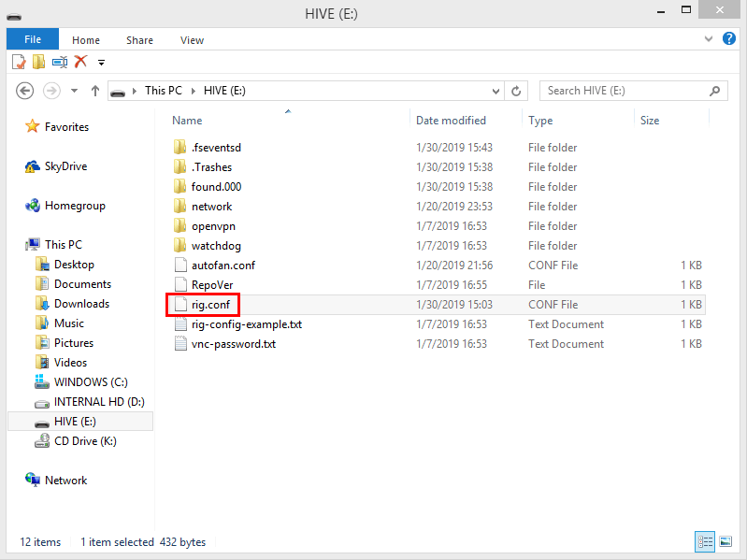Viewport: 747px width, 560px height.
Task: Open the View ribbon tab
Action: coord(192,40)
